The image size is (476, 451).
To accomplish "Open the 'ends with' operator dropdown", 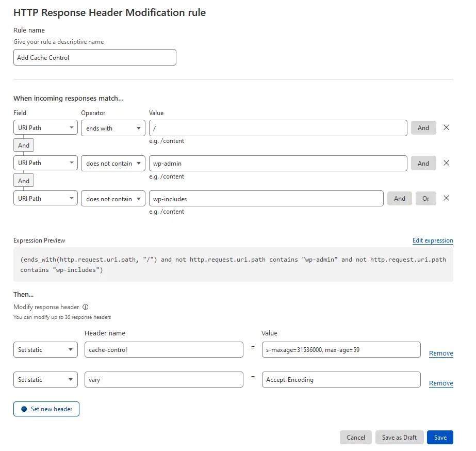I will pyautogui.click(x=113, y=127).
